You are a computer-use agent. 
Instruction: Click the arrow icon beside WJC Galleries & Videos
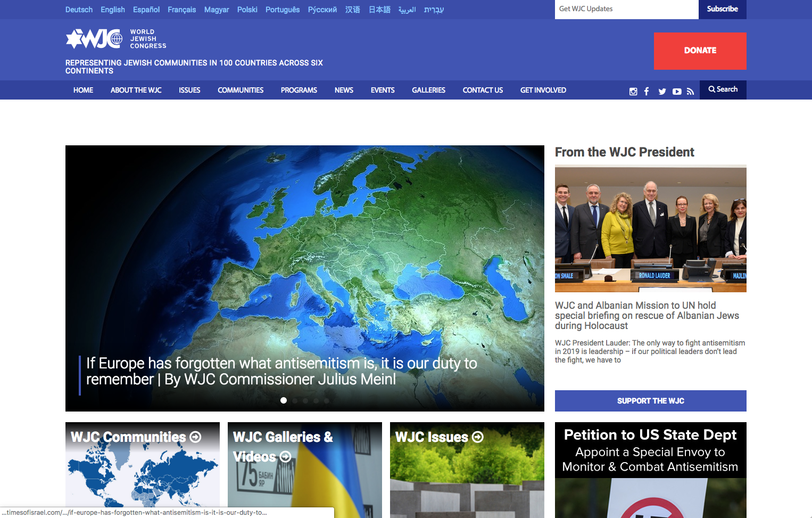coord(285,457)
